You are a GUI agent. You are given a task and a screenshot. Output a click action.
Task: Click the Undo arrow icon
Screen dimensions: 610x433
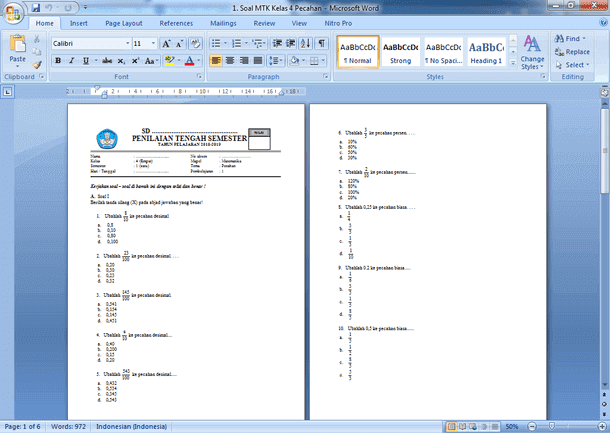(49, 7)
